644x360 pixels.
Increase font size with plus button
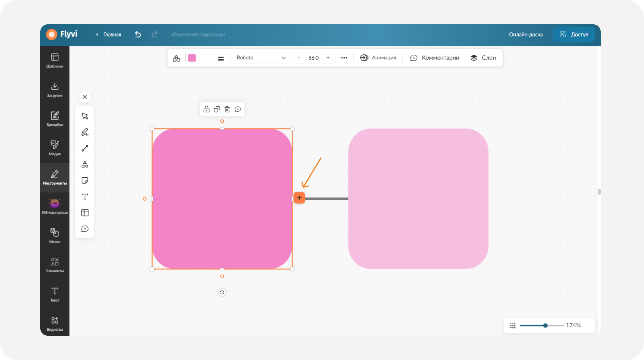pos(328,58)
